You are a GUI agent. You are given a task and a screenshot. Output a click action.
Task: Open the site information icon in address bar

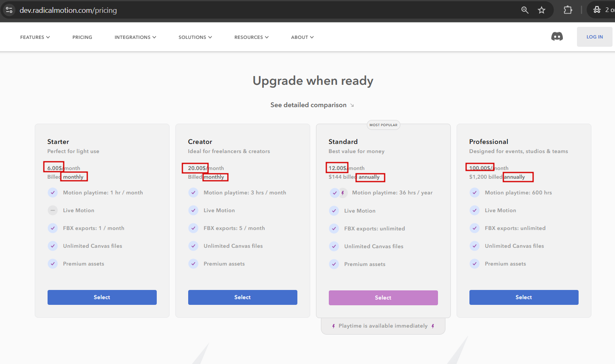9,10
